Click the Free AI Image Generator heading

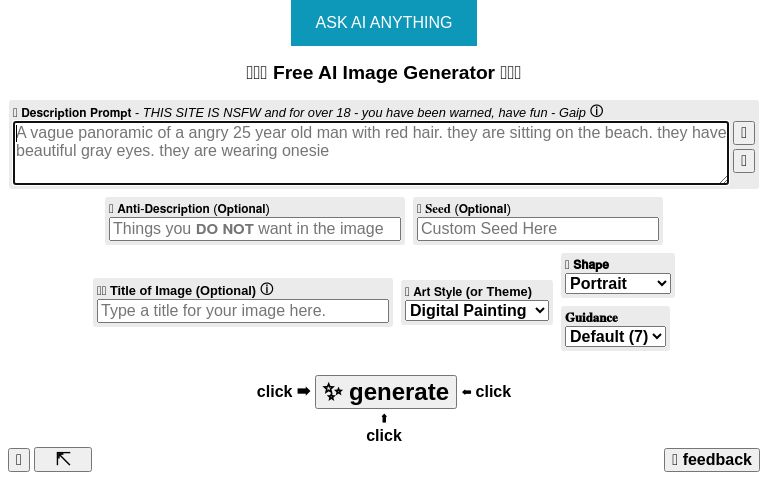point(384,73)
